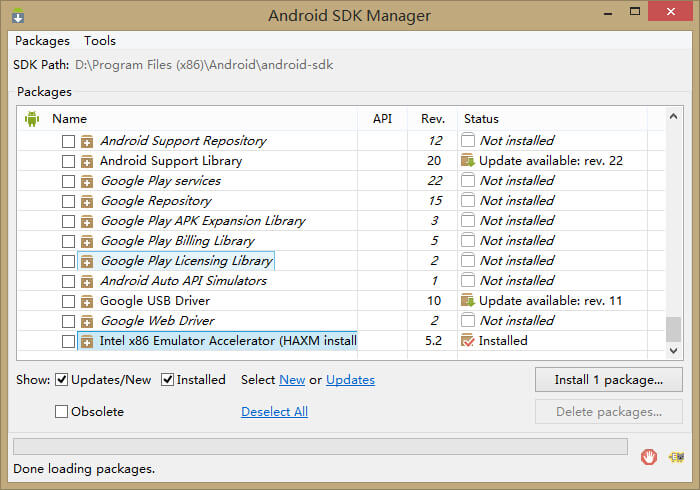Click the SDK Path value text

click(x=204, y=65)
